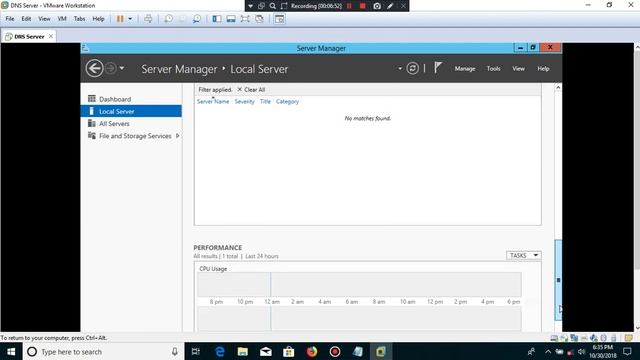Open Task View from taskbar

[x=196, y=351]
